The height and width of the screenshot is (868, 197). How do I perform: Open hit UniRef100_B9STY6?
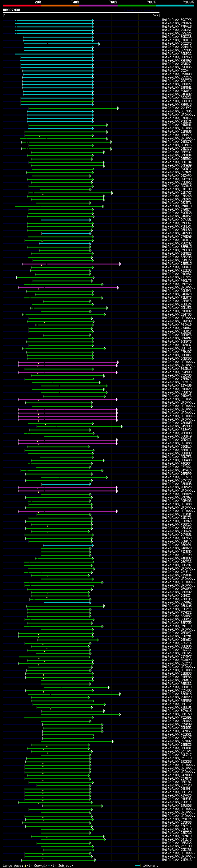click(176, 20)
